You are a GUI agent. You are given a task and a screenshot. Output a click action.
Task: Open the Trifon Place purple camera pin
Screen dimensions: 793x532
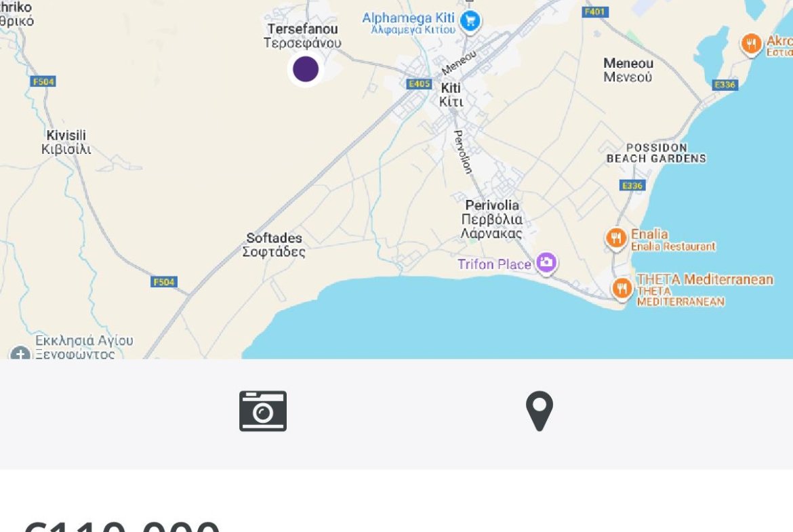[x=546, y=262]
